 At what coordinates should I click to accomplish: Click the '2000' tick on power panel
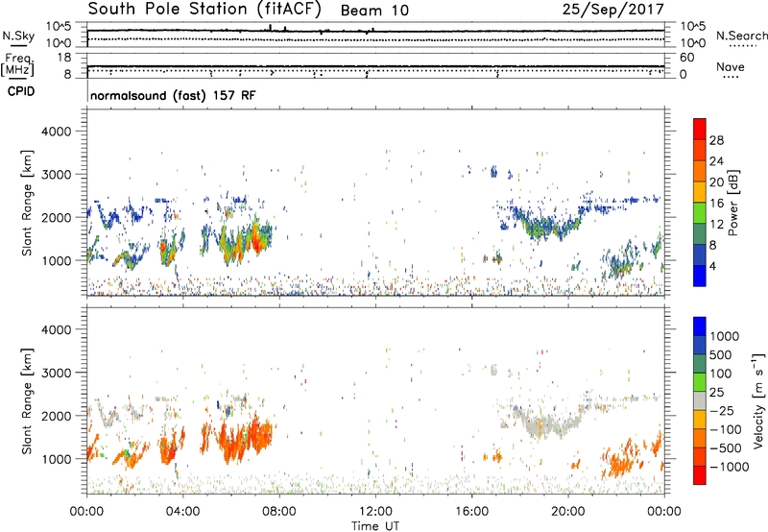tap(57, 217)
